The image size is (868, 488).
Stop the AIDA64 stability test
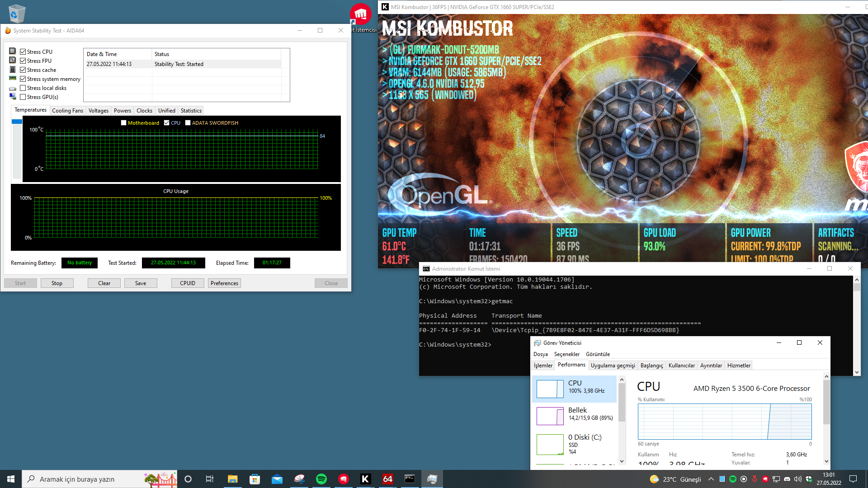[57, 283]
